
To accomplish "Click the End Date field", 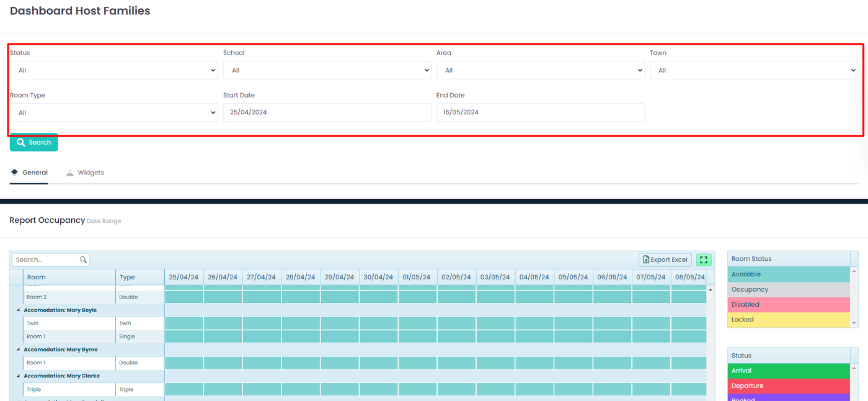I will 540,112.
